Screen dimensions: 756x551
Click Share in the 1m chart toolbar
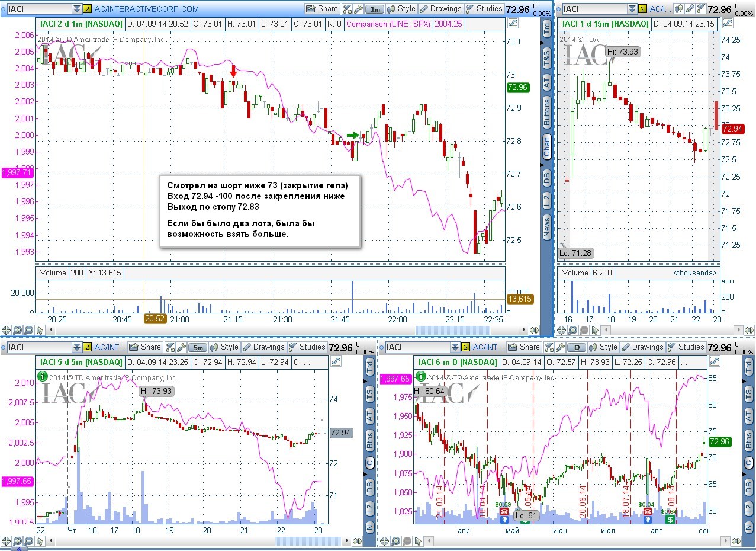click(x=322, y=9)
